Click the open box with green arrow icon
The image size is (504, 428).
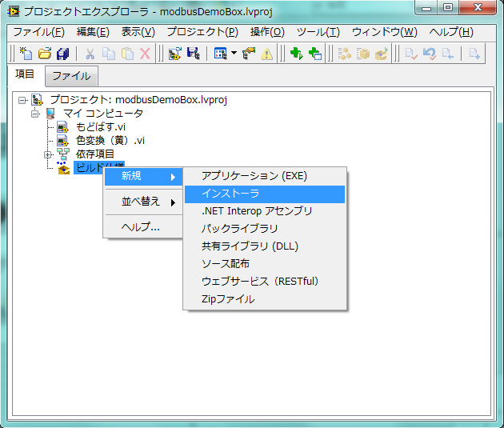click(382, 54)
